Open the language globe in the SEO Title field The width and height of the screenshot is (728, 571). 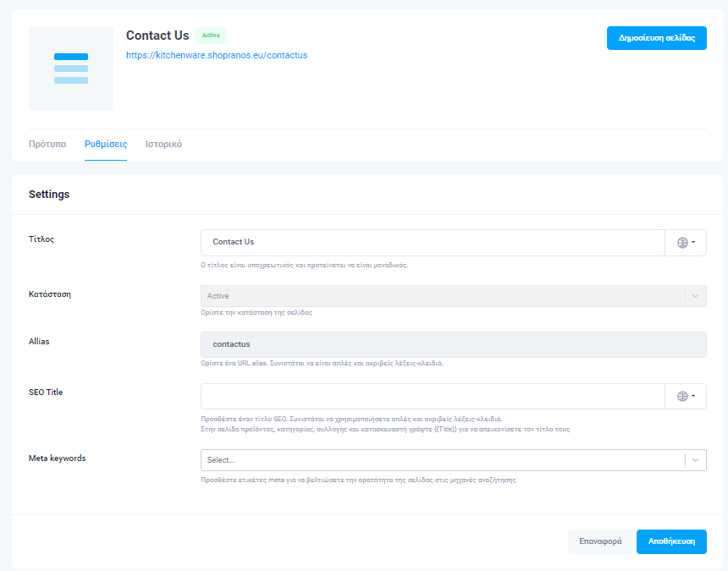click(686, 397)
